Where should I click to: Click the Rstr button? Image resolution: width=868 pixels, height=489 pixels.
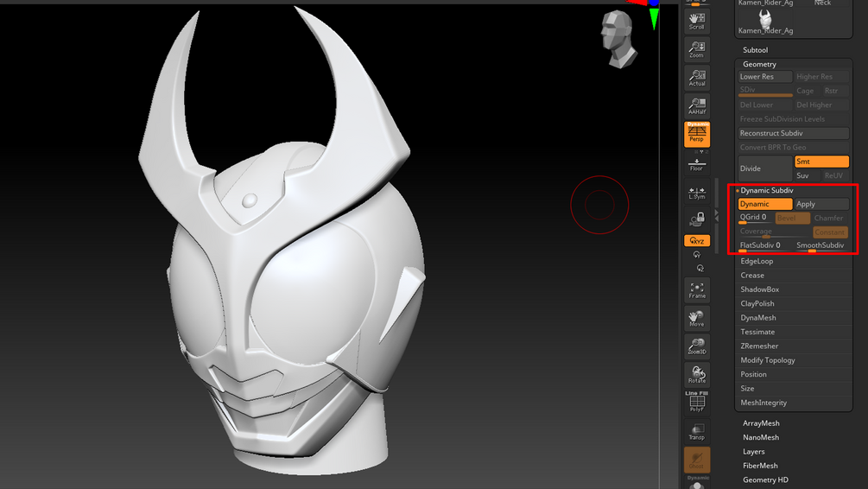click(835, 91)
